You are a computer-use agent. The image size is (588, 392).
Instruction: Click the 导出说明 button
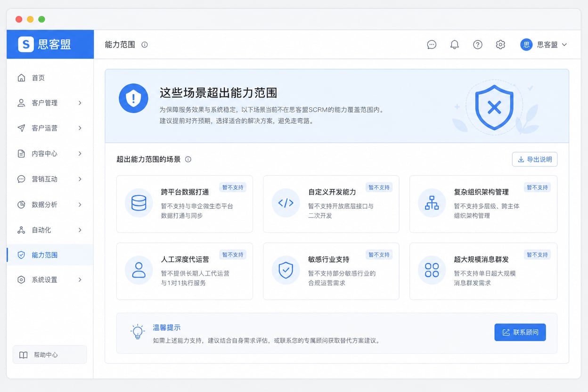click(x=535, y=159)
